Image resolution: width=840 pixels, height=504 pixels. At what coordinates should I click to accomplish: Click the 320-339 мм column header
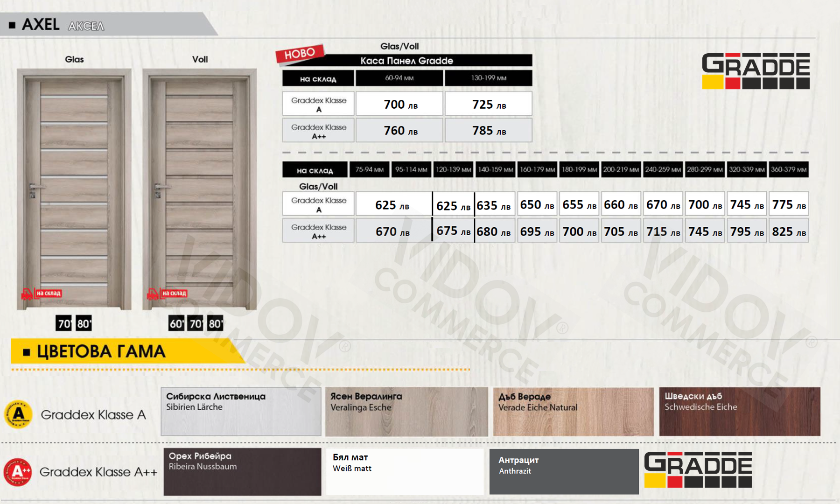coord(747,169)
